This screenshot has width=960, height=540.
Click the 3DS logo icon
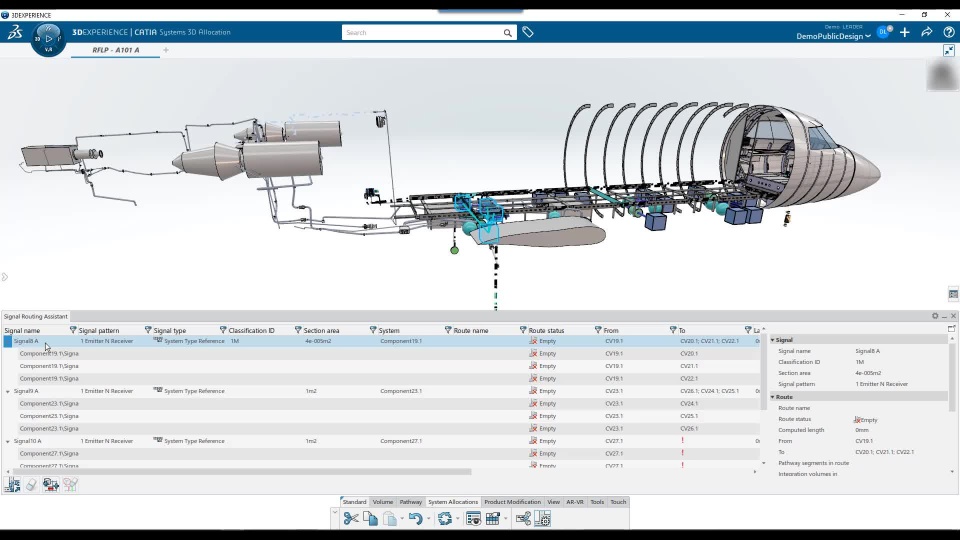coord(15,32)
